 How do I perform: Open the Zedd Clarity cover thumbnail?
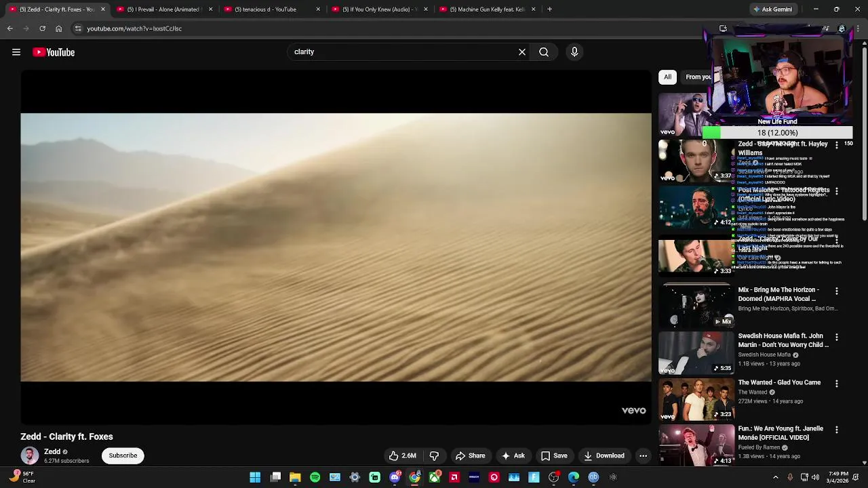(x=696, y=256)
